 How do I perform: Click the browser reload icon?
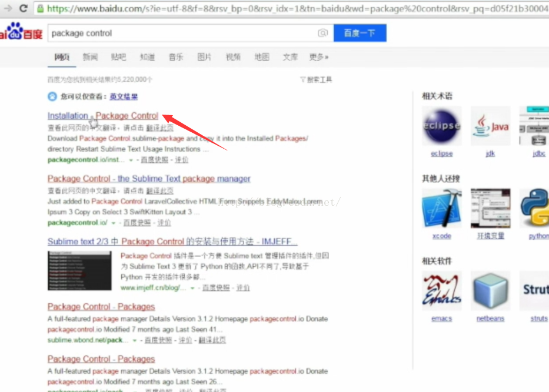[x=23, y=8]
